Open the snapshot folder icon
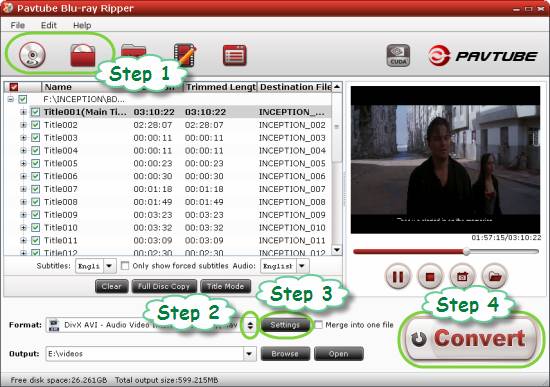The image size is (550, 387). 495,277
